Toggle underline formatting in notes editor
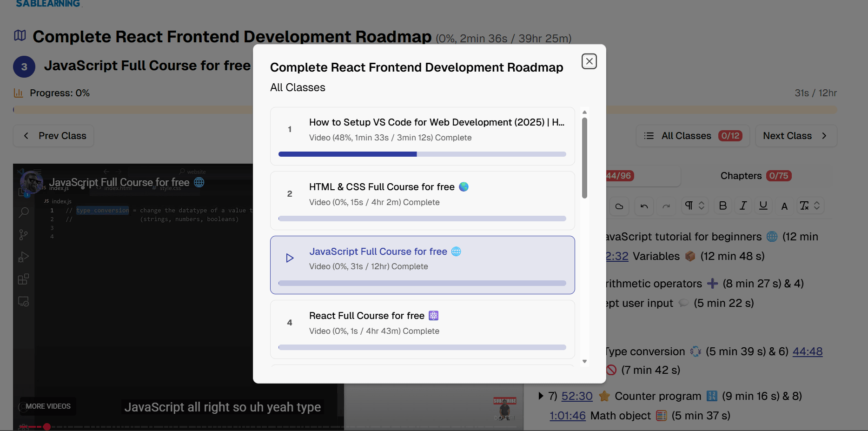 pyautogui.click(x=763, y=206)
